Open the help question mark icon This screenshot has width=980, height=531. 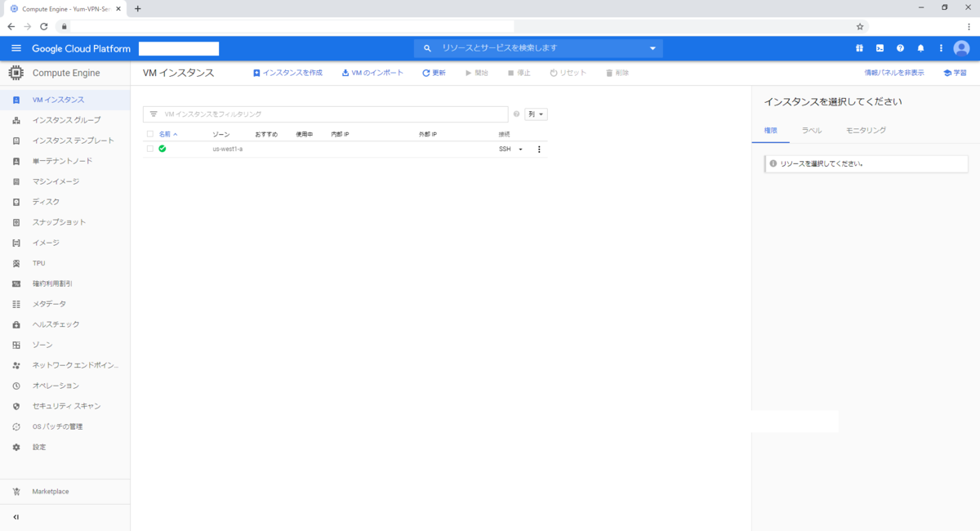click(900, 48)
